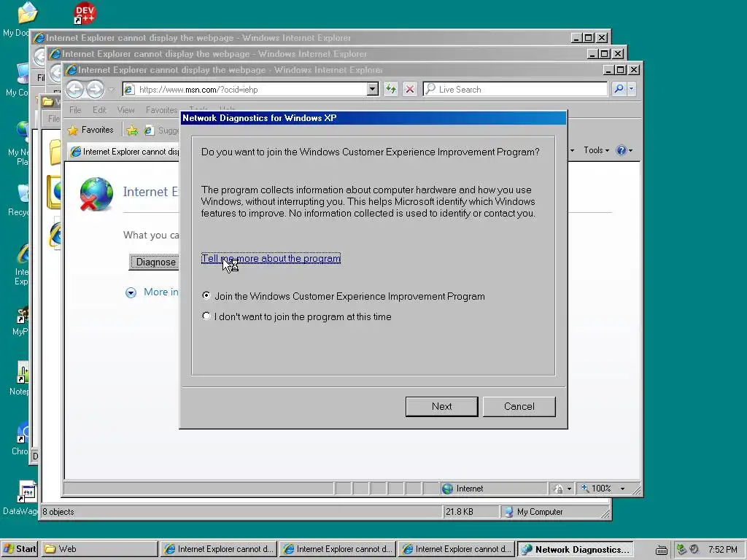Open the Edit menu in IE
This screenshot has height=560, width=747.
pyautogui.click(x=99, y=110)
